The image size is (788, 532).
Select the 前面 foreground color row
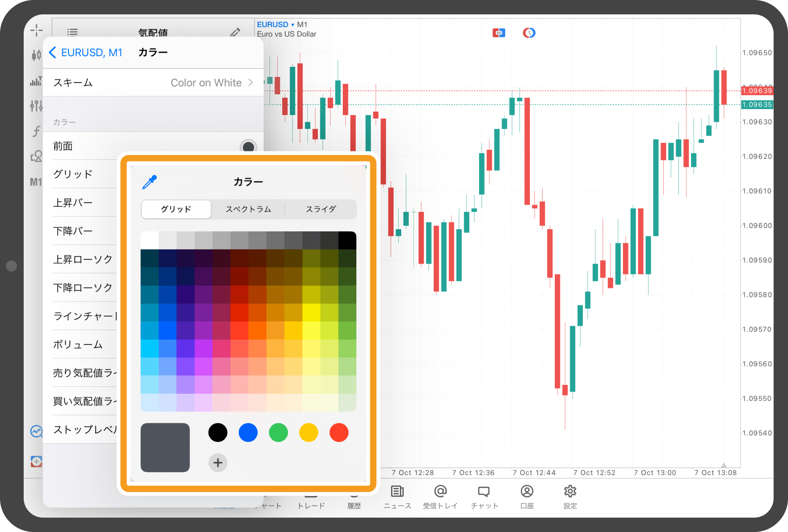point(153,146)
